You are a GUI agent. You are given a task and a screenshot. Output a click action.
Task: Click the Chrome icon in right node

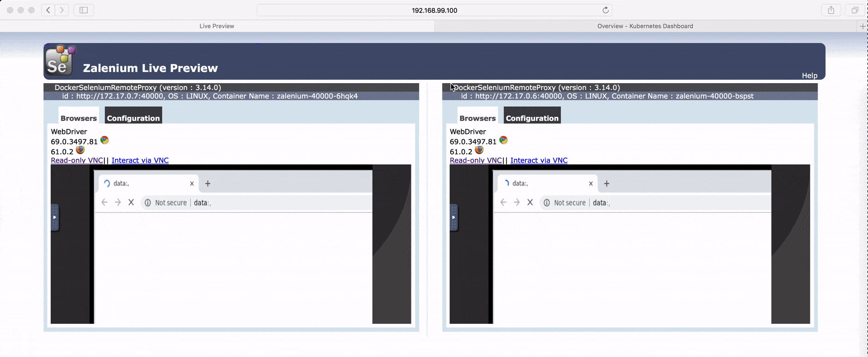[503, 140]
